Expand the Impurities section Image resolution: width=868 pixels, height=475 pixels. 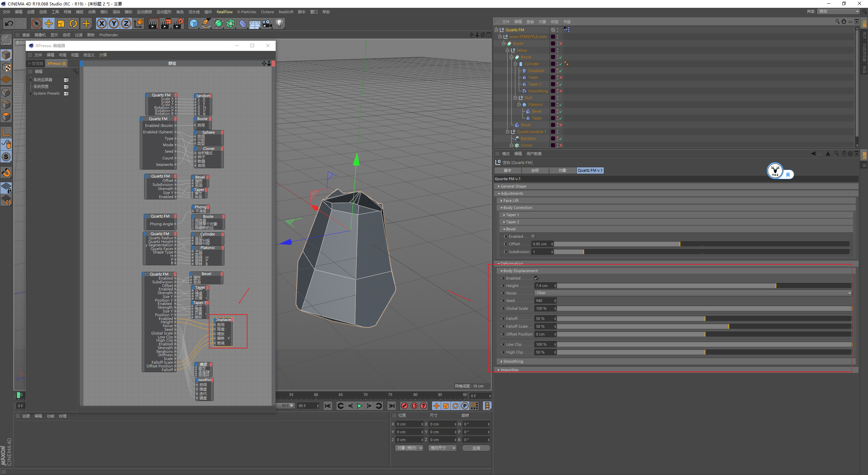[x=500, y=370]
